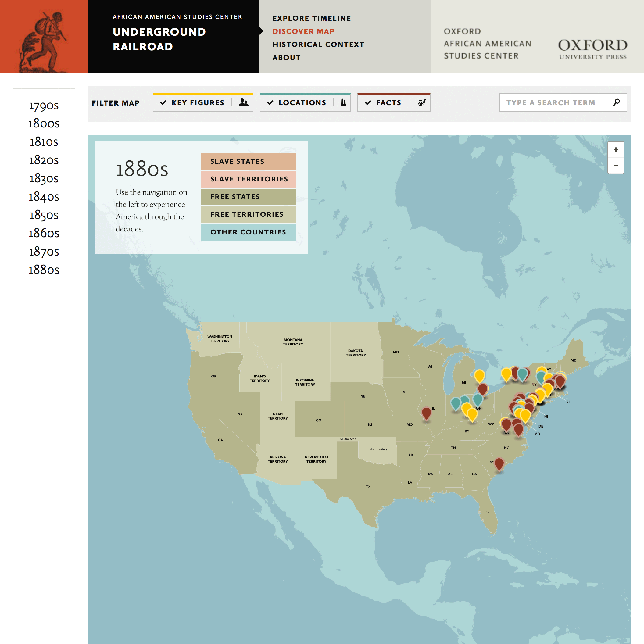Image resolution: width=644 pixels, height=644 pixels.
Task: Click the Washington Territory map label
Action: pos(220,339)
